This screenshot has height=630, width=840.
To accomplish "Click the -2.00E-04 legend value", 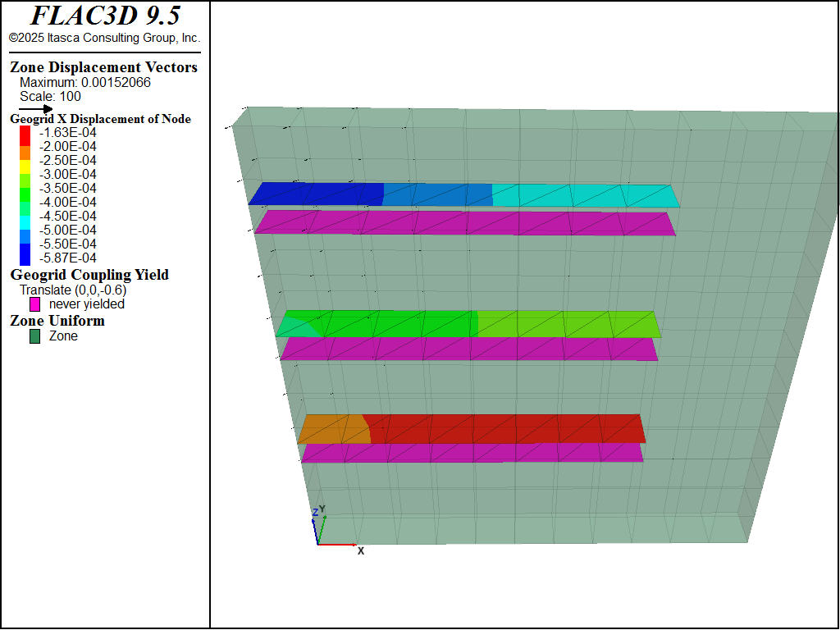I will pos(68,146).
